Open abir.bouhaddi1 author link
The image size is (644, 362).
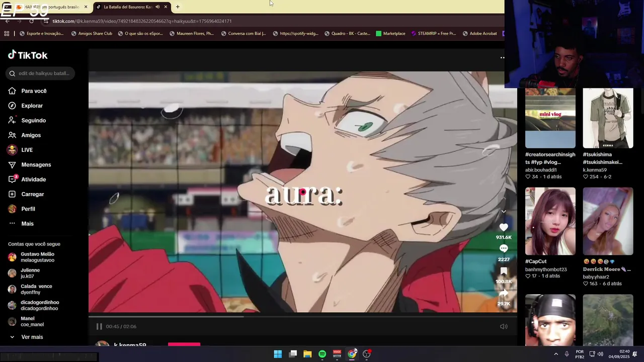coord(541,170)
